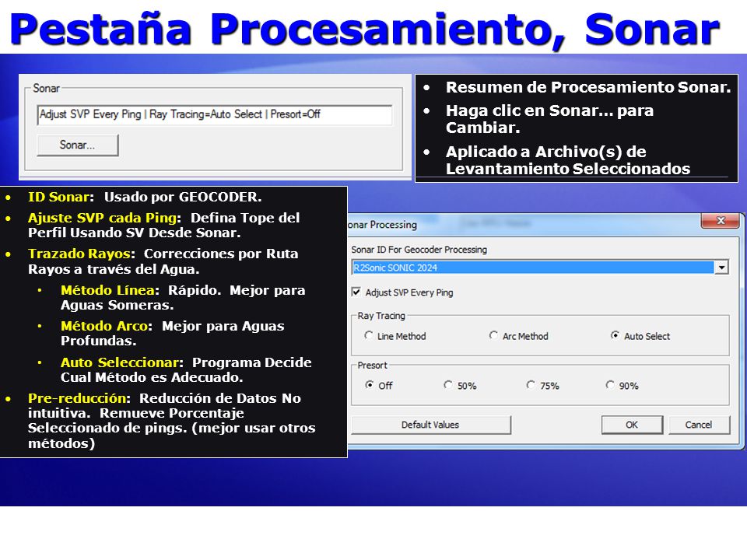Viewport: 747px width, 560px height.
Task: Click the 'Sonar ID For Geocoder Processing' label
Action: point(419,250)
